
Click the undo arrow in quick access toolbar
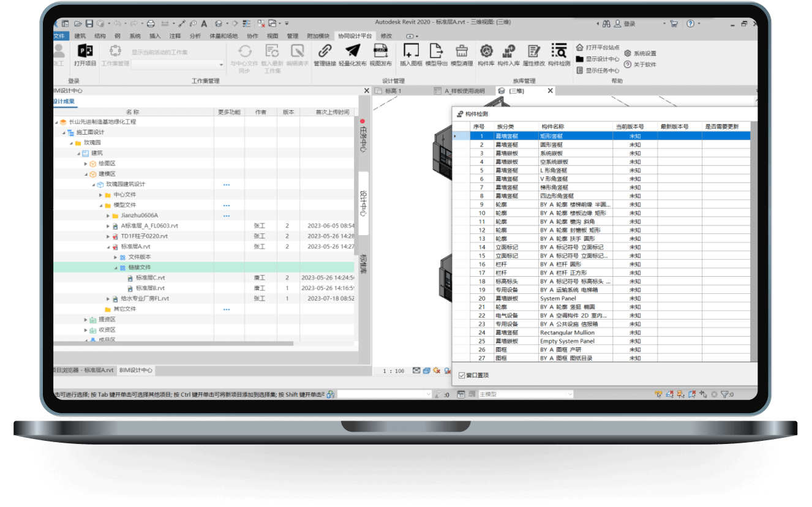[117, 24]
